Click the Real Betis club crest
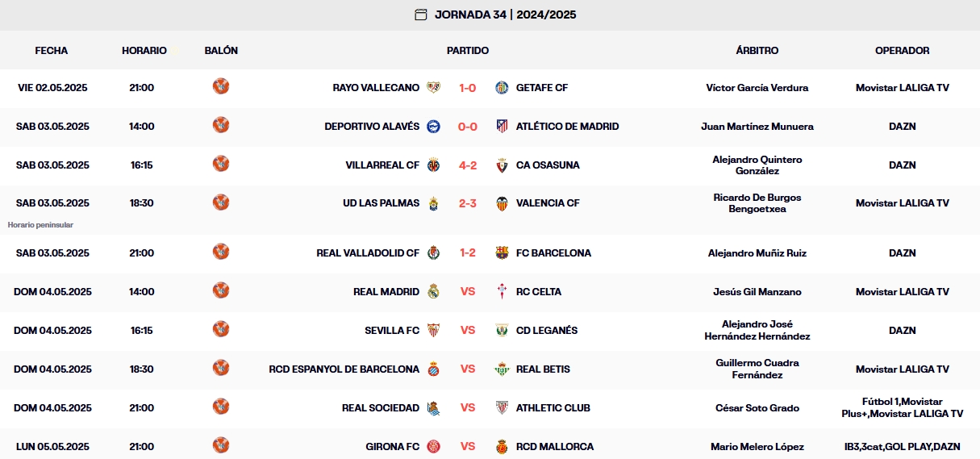 point(502,369)
